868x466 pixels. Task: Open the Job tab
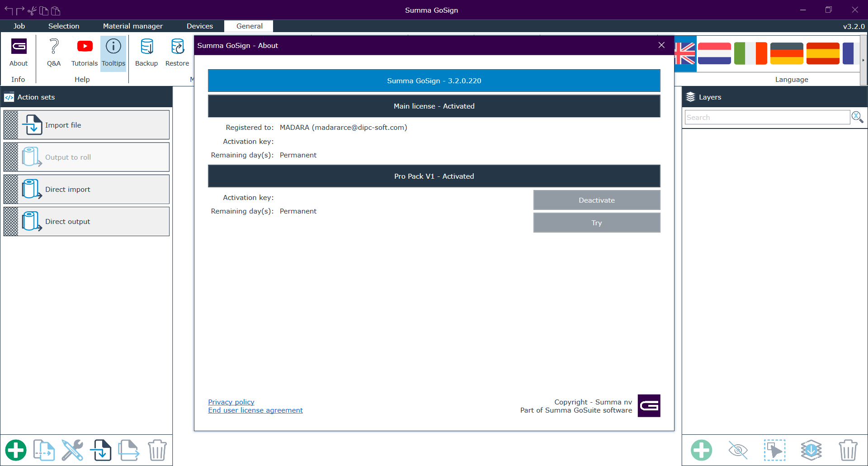(19, 26)
